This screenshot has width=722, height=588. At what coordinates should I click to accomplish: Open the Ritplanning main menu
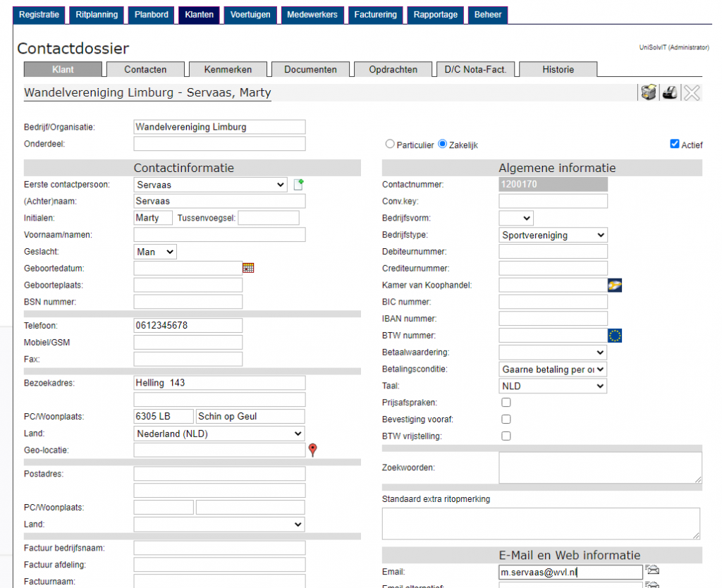(97, 15)
